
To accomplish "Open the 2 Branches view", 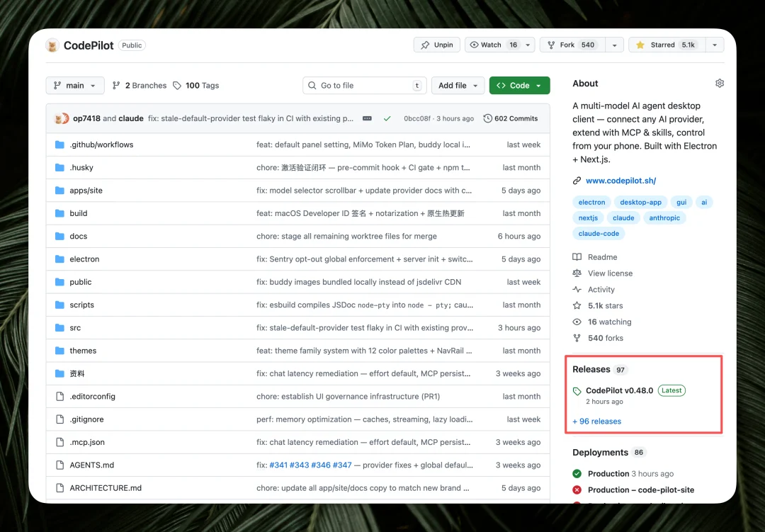I will [x=139, y=85].
